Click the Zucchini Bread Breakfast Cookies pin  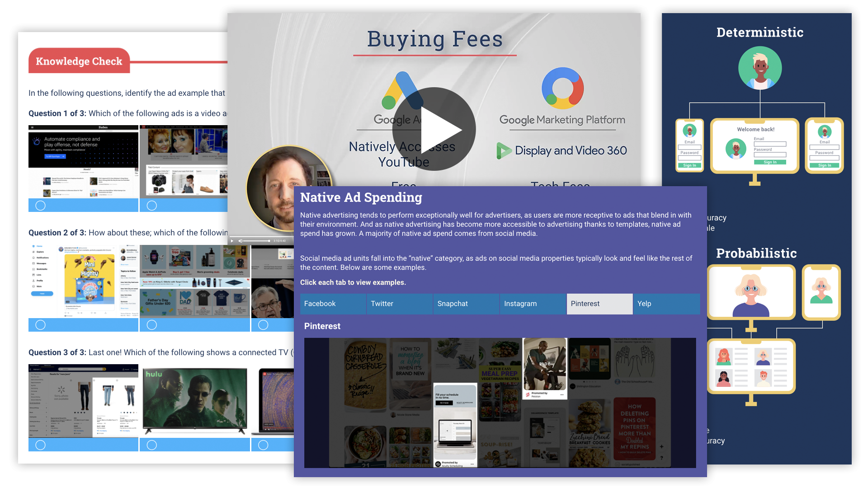coord(590,433)
